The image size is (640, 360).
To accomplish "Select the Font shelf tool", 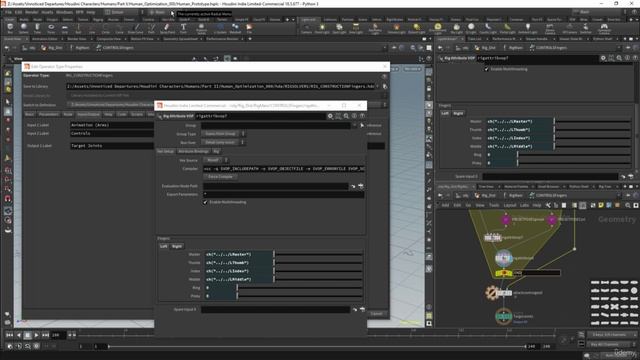I will pos(183,28).
